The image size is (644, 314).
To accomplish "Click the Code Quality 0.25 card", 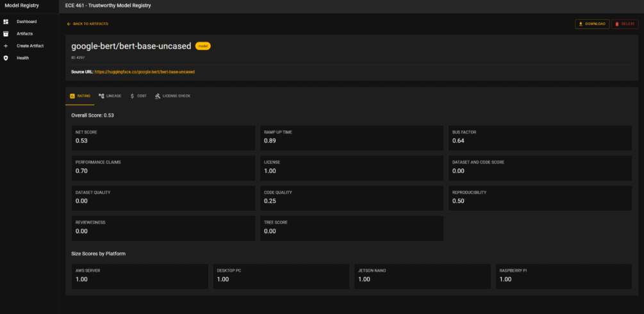I will 352,198.
